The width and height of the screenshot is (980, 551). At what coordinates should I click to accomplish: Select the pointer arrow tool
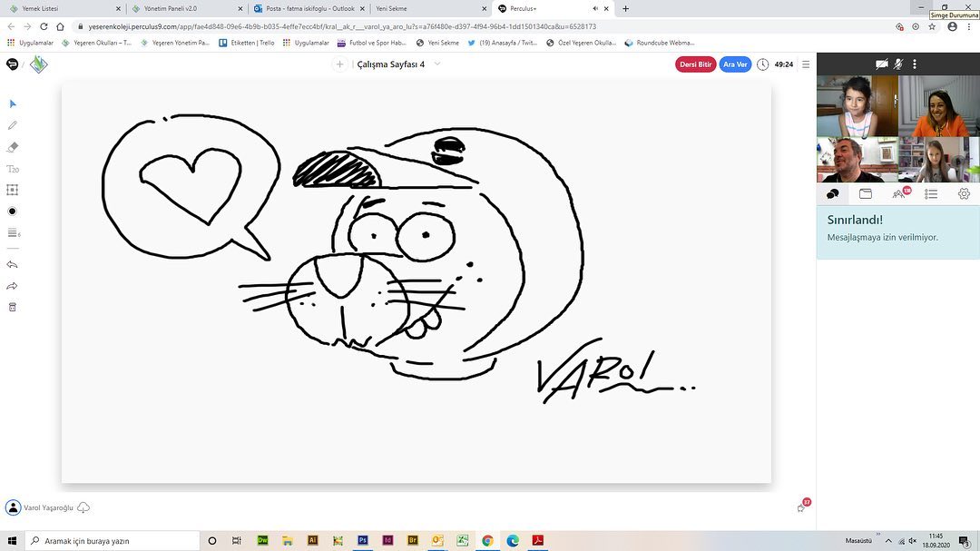click(13, 103)
